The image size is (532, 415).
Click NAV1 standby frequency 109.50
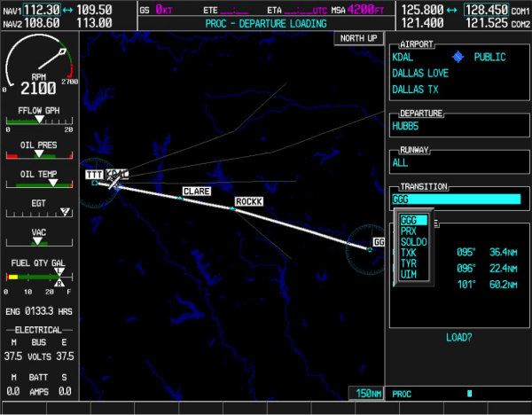tap(94, 10)
